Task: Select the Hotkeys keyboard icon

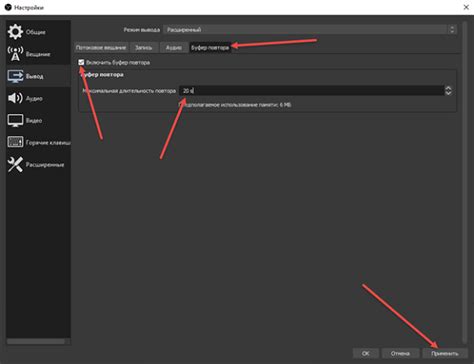Action: pyautogui.click(x=15, y=142)
